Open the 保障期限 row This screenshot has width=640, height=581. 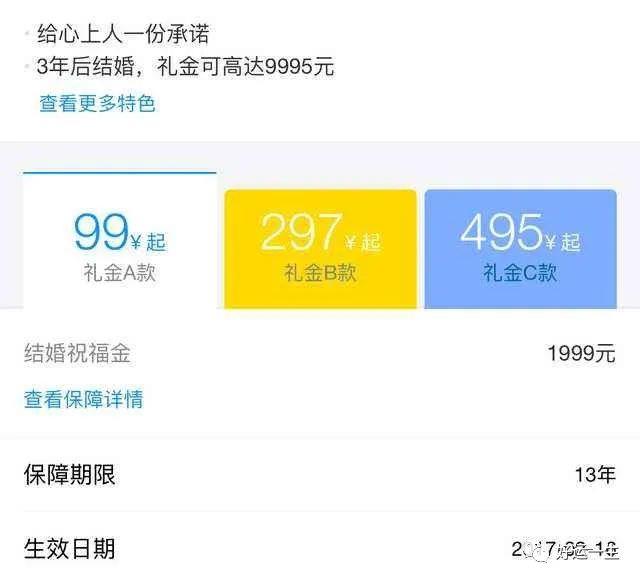point(320,475)
